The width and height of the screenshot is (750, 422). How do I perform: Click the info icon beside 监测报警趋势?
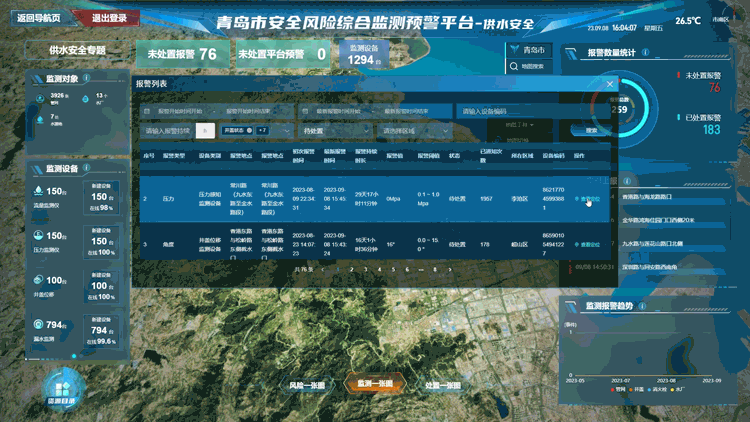(642, 306)
